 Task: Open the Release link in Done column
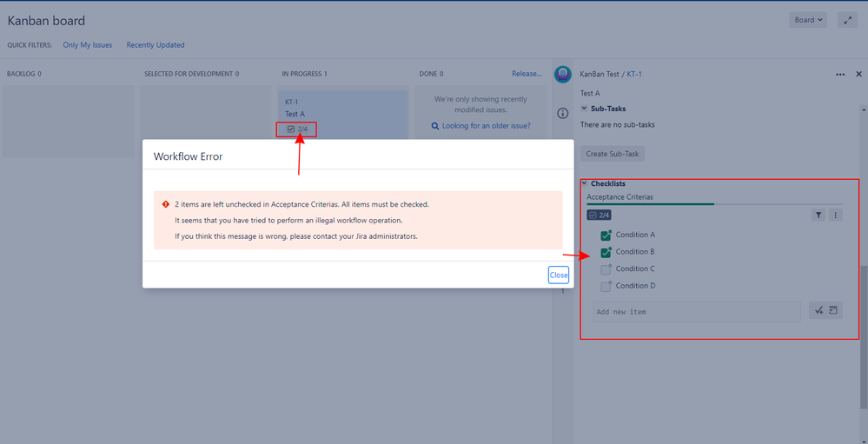click(527, 74)
